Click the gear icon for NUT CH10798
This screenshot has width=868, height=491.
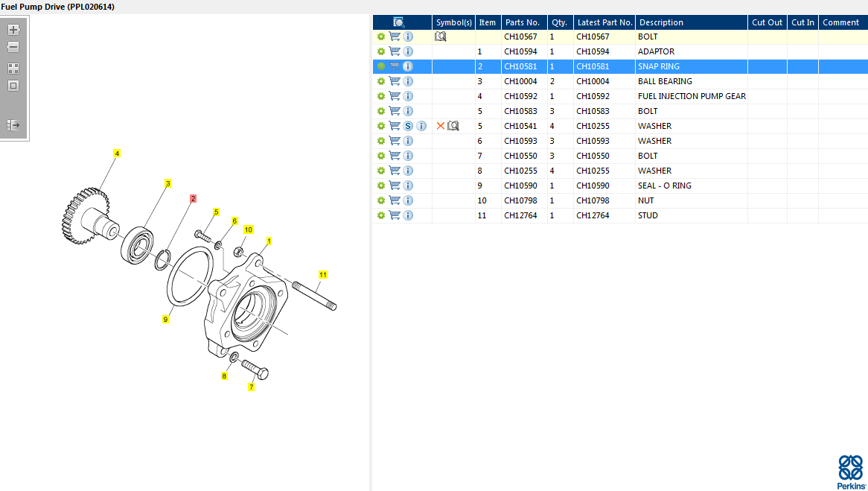[x=381, y=200]
